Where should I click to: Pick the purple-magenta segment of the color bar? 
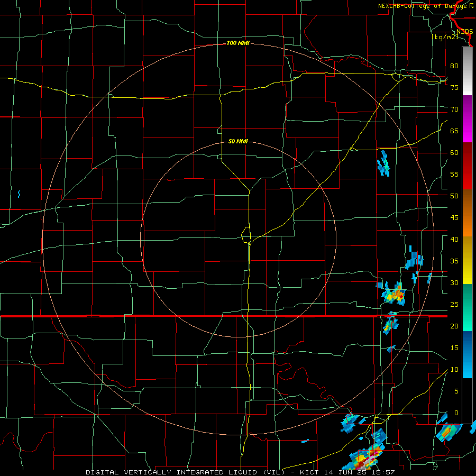tap(467, 119)
